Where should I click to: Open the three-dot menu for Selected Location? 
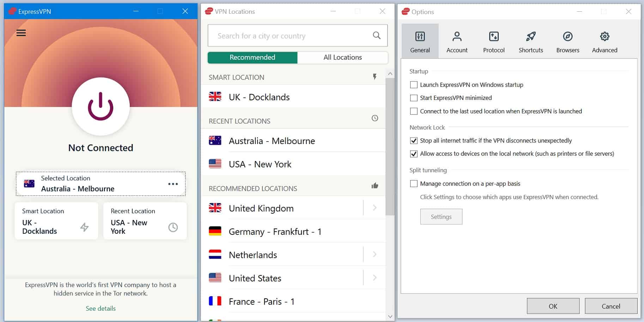(x=173, y=184)
